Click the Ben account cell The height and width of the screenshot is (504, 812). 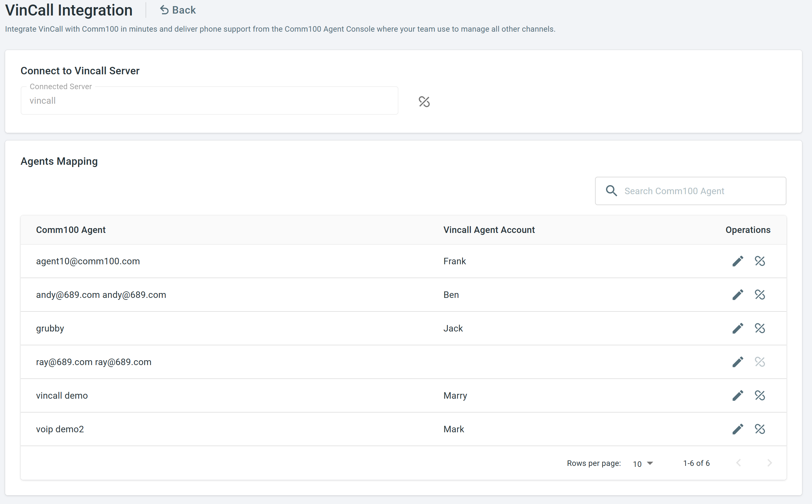[451, 295]
